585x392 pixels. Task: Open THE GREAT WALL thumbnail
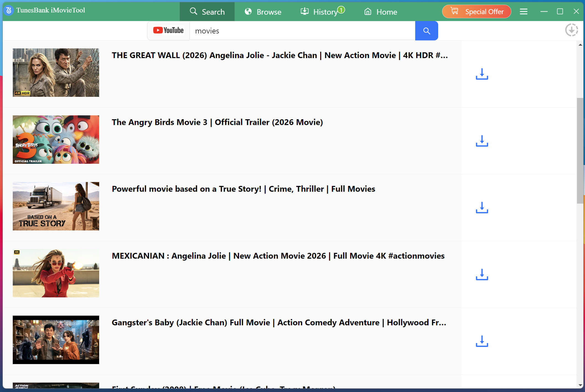[x=56, y=72]
